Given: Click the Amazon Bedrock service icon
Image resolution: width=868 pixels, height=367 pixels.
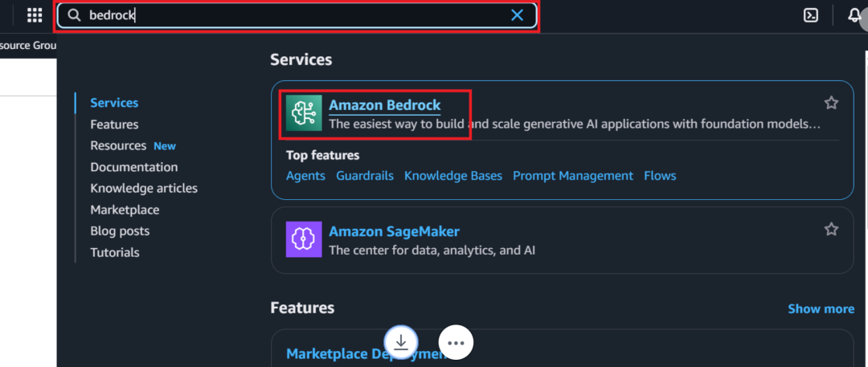Looking at the screenshot, I should (x=304, y=113).
